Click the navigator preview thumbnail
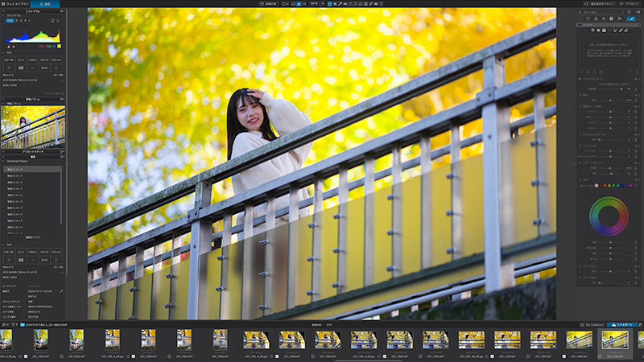 [33, 127]
